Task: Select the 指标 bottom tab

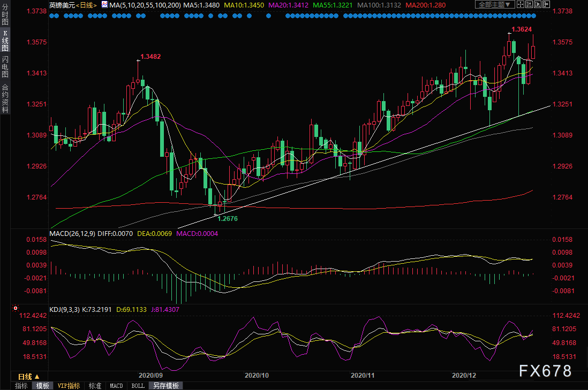Action: coord(21,386)
